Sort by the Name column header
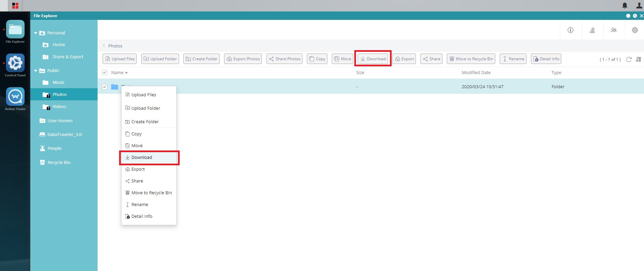 click(x=119, y=72)
